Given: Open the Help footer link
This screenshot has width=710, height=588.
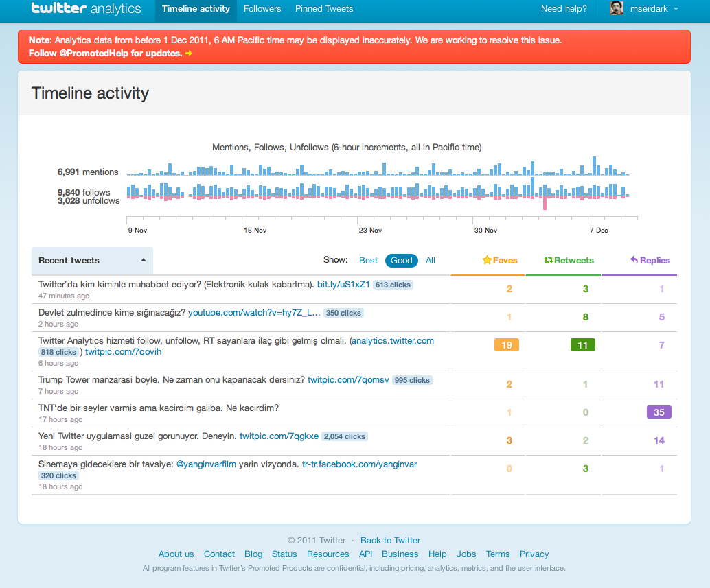Looking at the screenshot, I should click(437, 554).
